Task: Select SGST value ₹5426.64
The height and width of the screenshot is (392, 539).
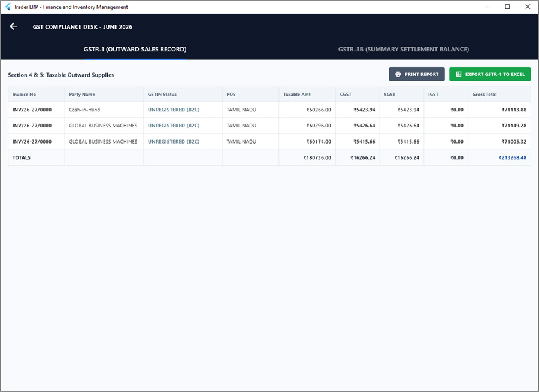Action: coord(408,126)
